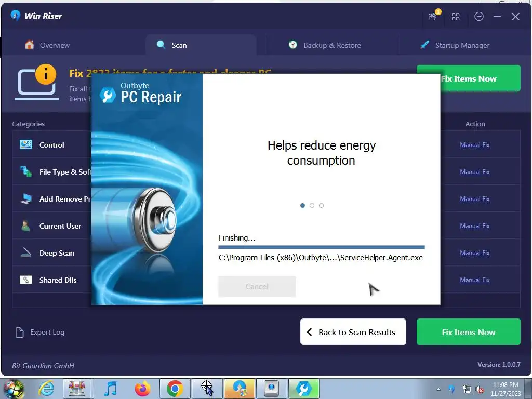Open the Win Riser installer taskbar icon
The image size is (532, 399).
click(x=239, y=389)
